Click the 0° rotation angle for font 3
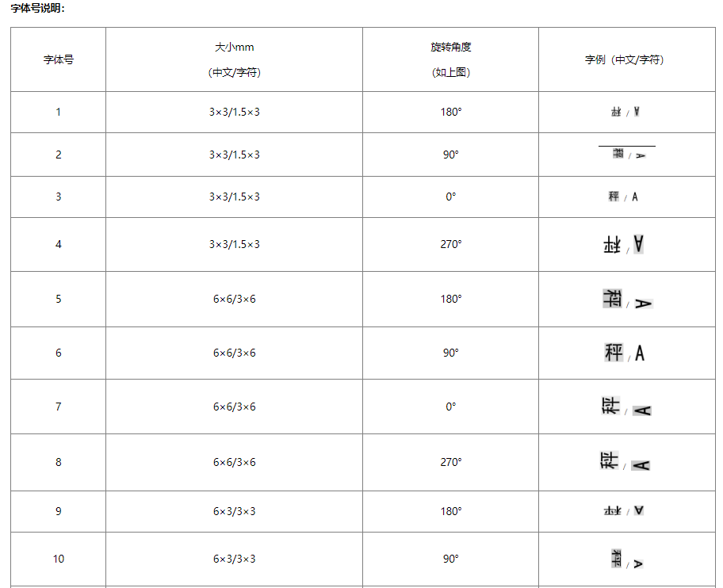This screenshot has width=723, height=588. pos(450,197)
